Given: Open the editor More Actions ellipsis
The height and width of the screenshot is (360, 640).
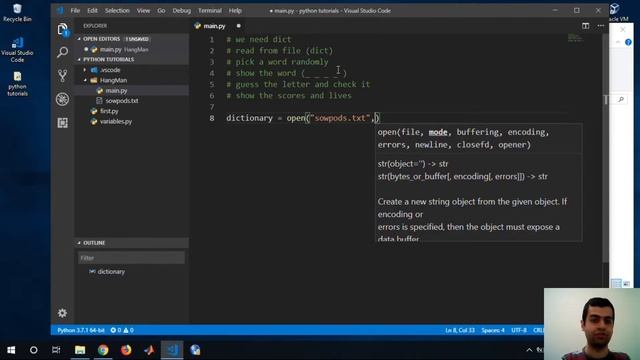Looking at the screenshot, I should 600,26.
